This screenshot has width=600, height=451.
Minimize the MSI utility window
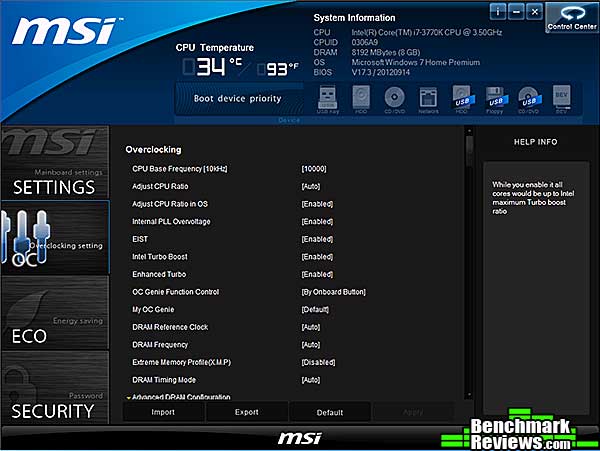pos(516,12)
